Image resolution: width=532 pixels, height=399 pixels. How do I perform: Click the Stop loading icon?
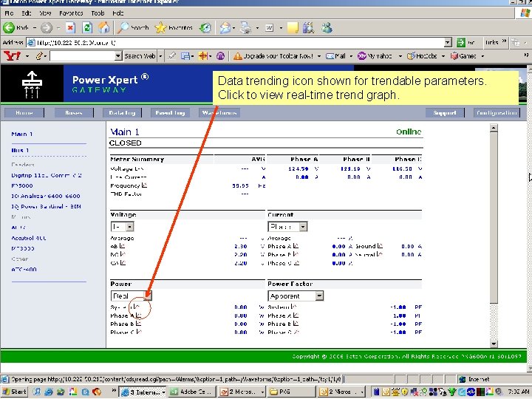[x=70, y=27]
